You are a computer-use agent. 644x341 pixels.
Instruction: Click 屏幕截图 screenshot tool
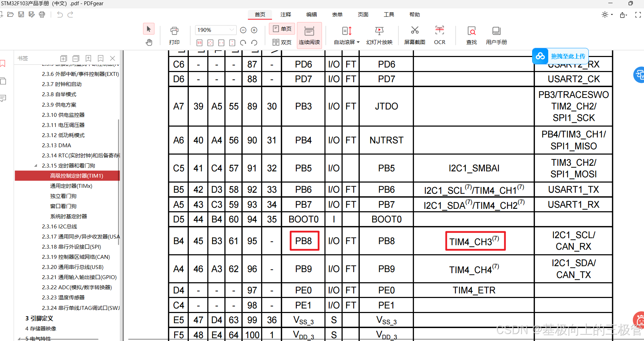pos(415,35)
